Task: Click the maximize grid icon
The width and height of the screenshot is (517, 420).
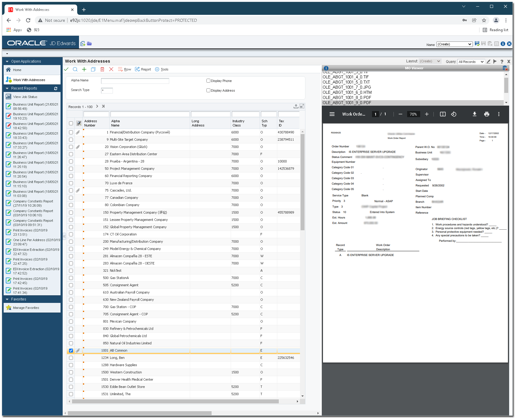Action: coord(302,106)
